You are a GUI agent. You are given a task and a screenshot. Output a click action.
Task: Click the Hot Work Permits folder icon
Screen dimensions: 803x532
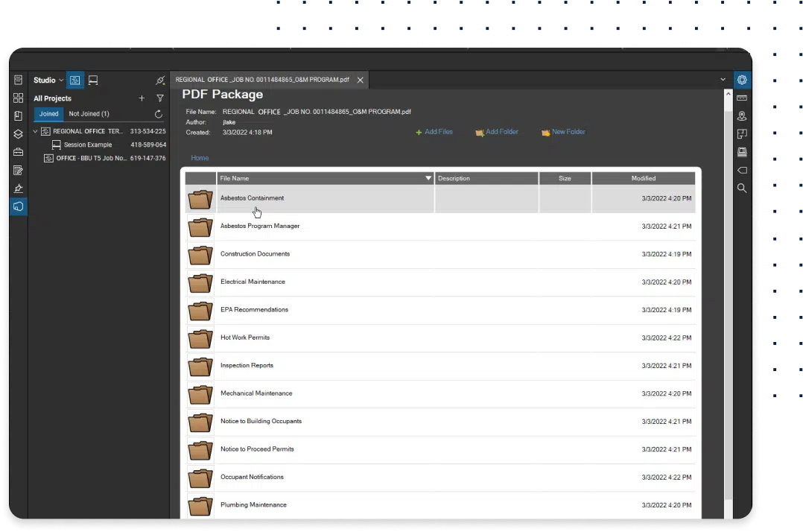click(x=200, y=338)
